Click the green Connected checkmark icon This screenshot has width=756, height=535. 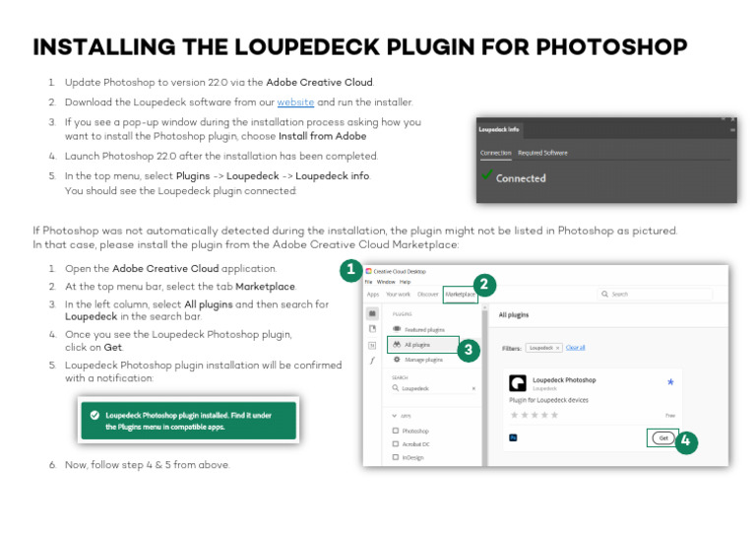[487, 174]
